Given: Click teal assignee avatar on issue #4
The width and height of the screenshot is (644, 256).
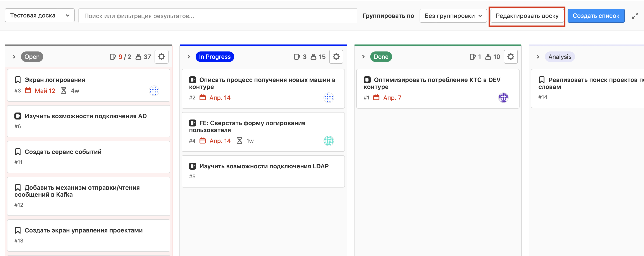Looking at the screenshot, I should pyautogui.click(x=329, y=141).
